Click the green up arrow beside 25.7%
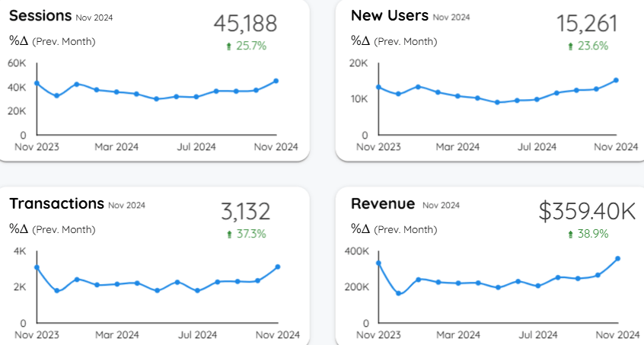 click(228, 46)
